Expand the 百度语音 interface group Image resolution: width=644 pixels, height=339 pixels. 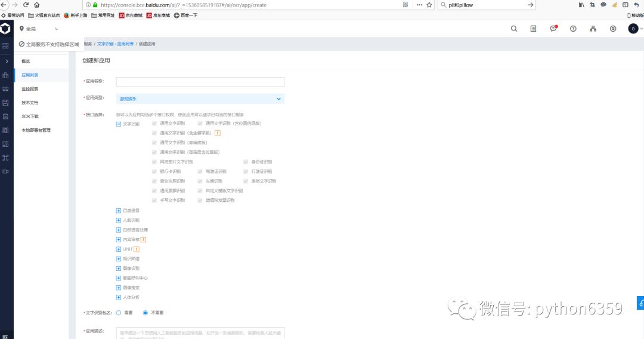pyautogui.click(x=119, y=211)
